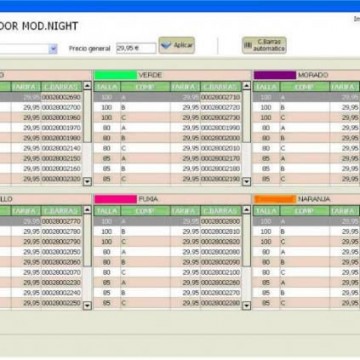The height and width of the screenshot is (360, 360).
Task: Click C.BARRAS header in FUXIA table
Action: point(221,211)
